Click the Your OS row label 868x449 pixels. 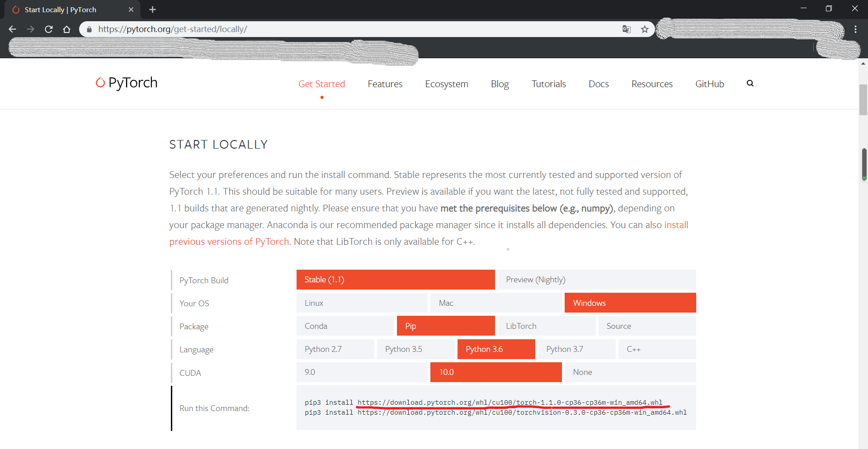[194, 304]
